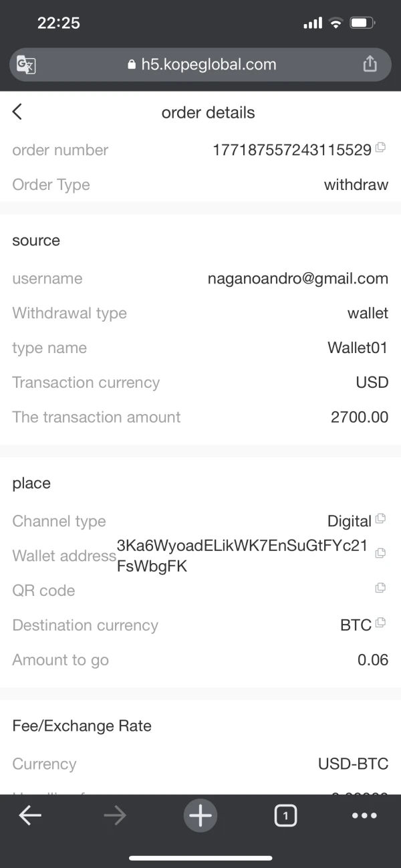Copy the order number

(x=380, y=148)
